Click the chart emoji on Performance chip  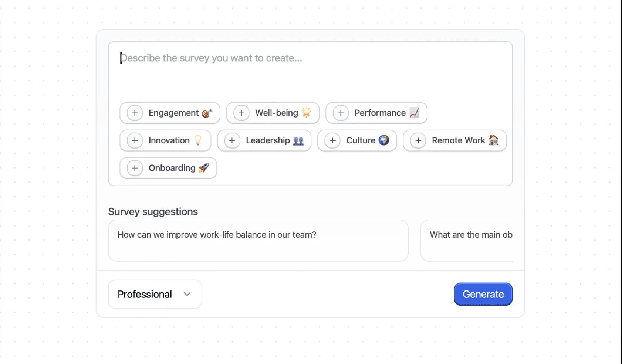[x=414, y=113]
